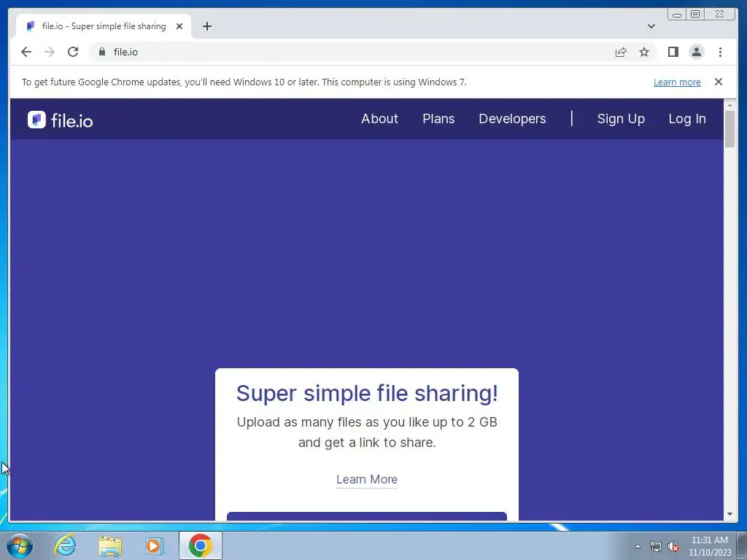Open Chrome's three-dot menu
The width and height of the screenshot is (747, 560).
pyautogui.click(x=720, y=52)
